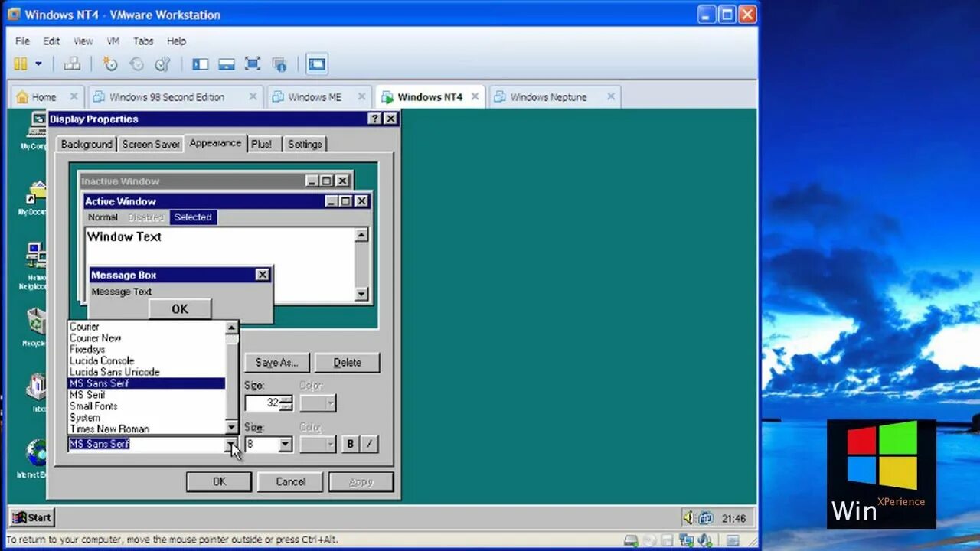The image size is (980, 551).
Task: Open the Tabs menu
Action: [143, 41]
